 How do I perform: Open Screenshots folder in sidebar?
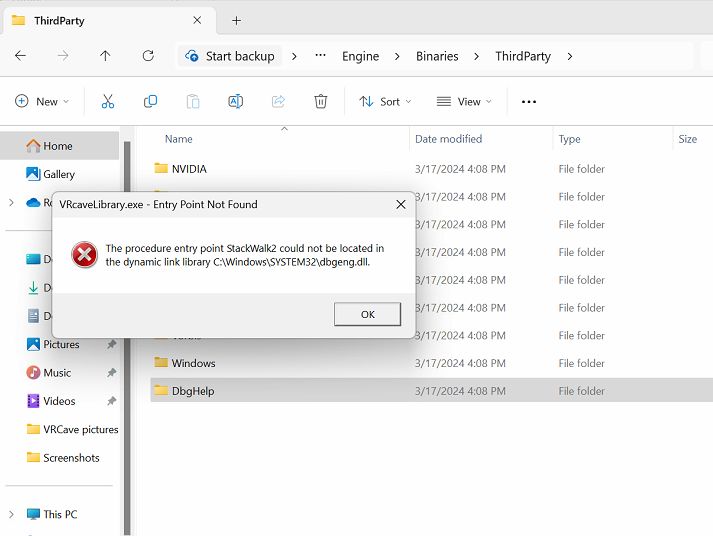pyautogui.click(x=71, y=457)
